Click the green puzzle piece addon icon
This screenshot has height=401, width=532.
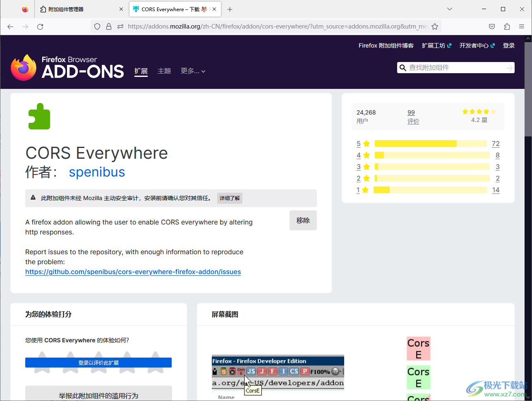(x=39, y=116)
